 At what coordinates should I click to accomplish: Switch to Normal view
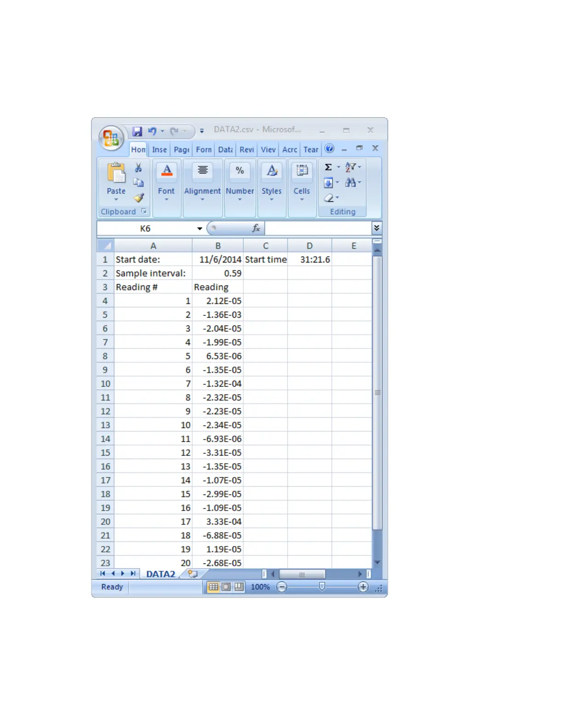tap(213, 587)
